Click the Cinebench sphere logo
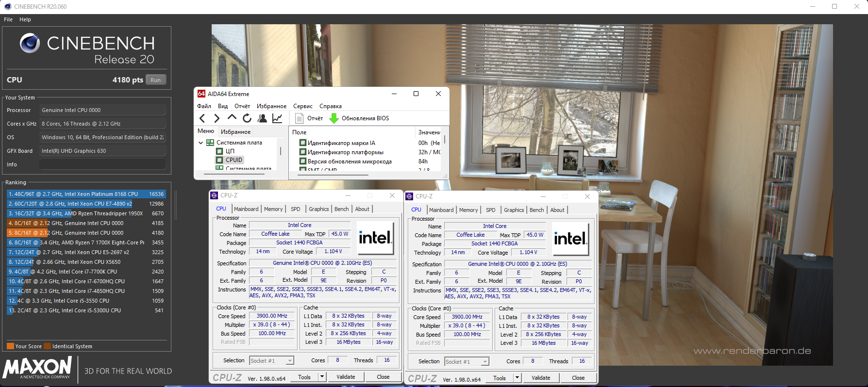868x387 pixels. point(30,43)
